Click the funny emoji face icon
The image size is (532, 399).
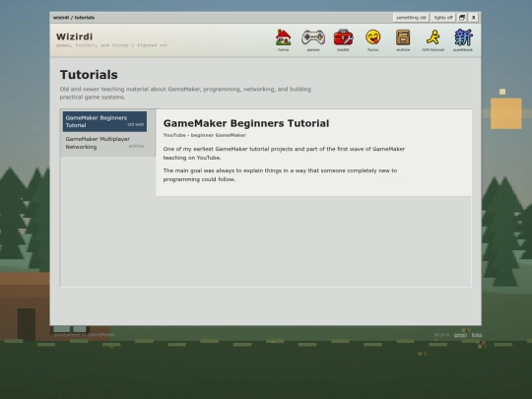tap(372, 40)
